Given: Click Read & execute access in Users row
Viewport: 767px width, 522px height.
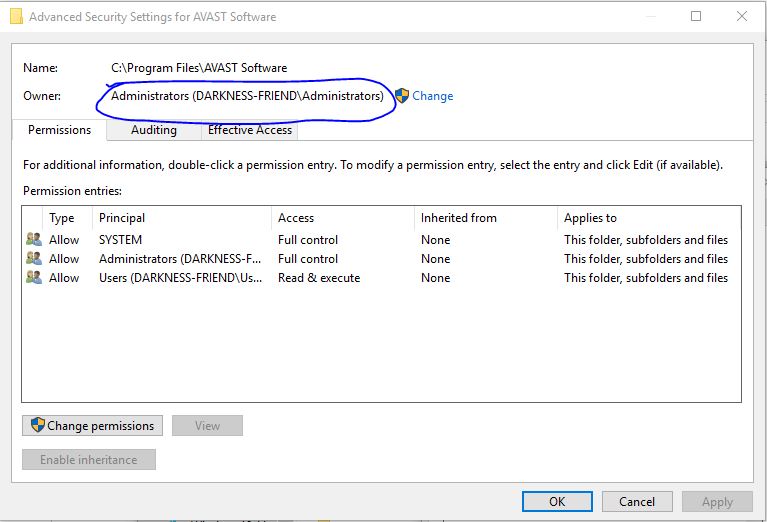Looking at the screenshot, I should pyautogui.click(x=319, y=278).
